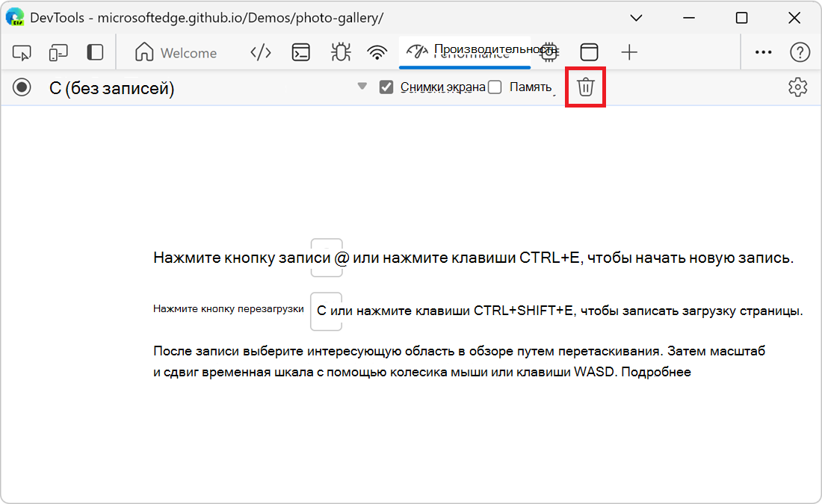Open the Console panel icon
822x504 pixels.
click(x=300, y=52)
